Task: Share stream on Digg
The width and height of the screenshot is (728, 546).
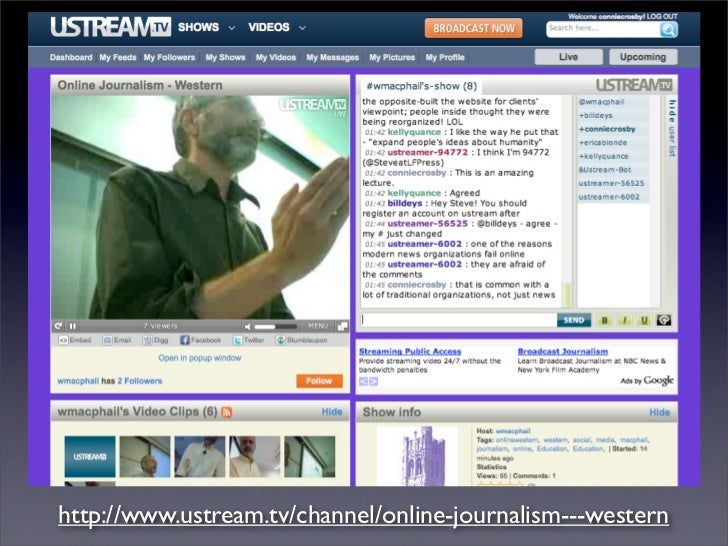Action: [156, 340]
